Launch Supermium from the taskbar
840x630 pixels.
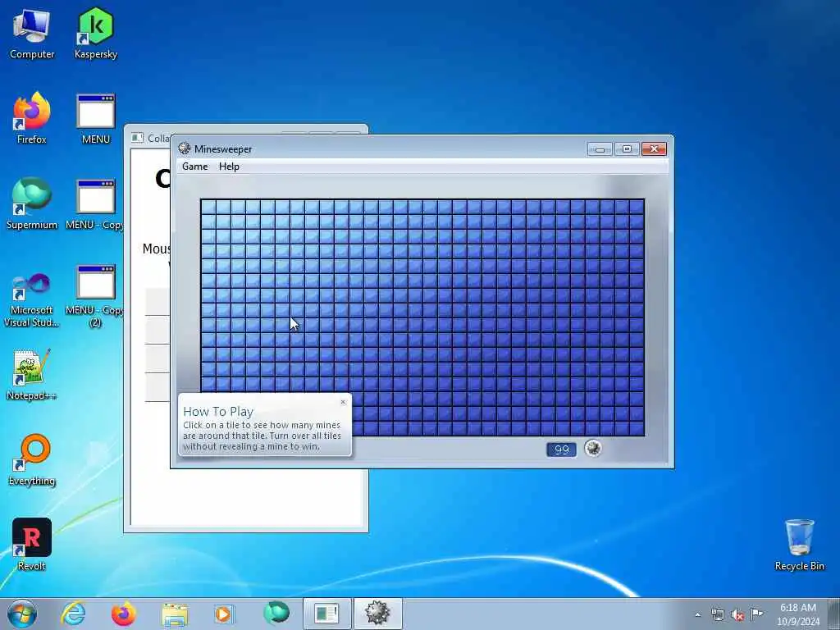coord(276,614)
